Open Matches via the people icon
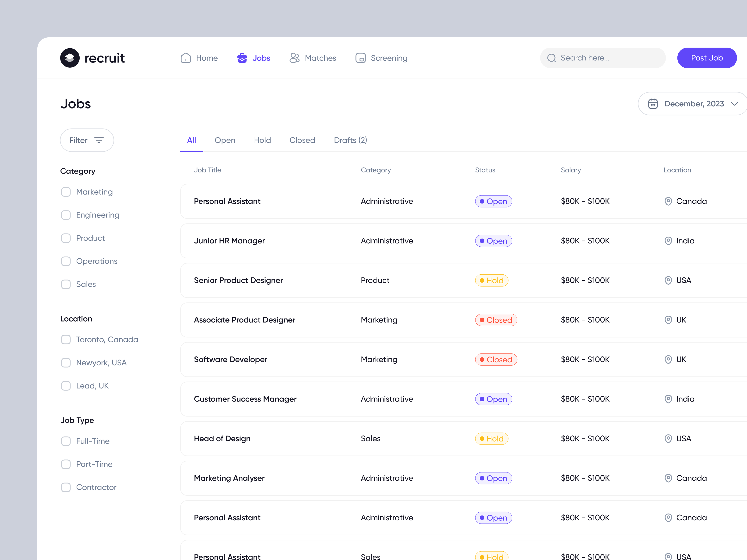The image size is (747, 560). (294, 58)
